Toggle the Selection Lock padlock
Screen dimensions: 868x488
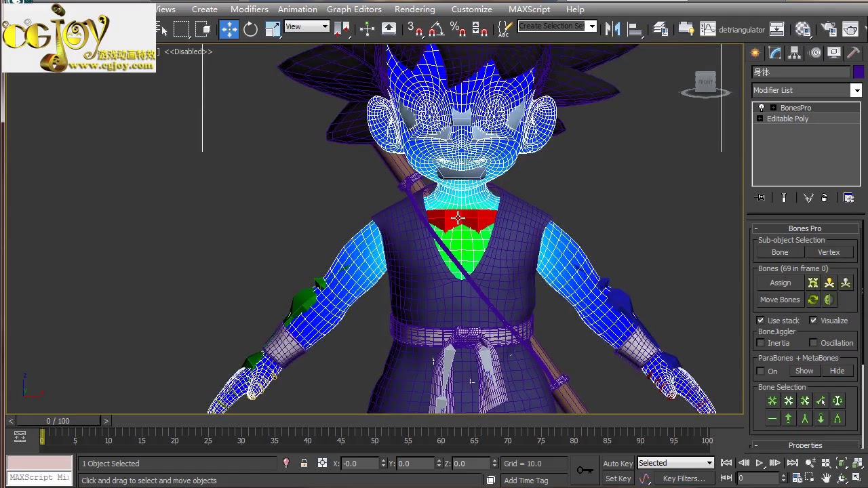tap(304, 464)
